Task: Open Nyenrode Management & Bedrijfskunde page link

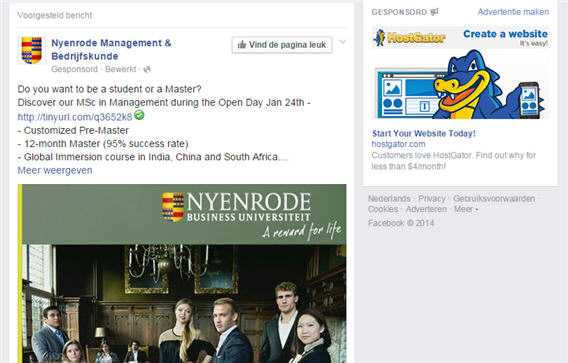Action: point(111,49)
